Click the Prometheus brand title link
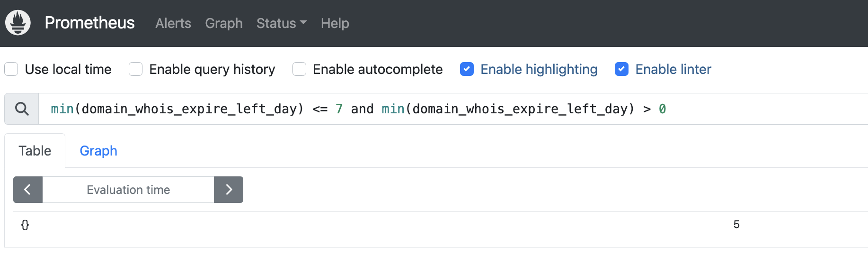The image size is (868, 275). [89, 23]
